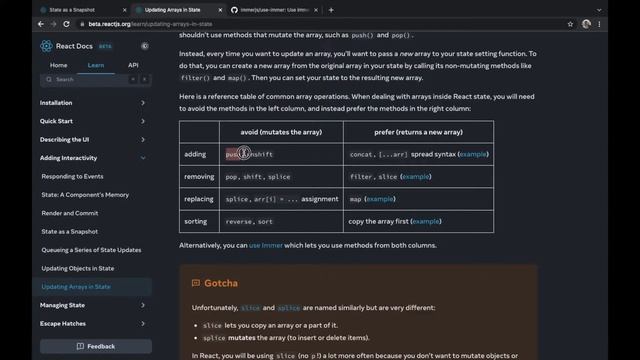
Task: Open browser three-dot menu
Action: tap(599, 24)
